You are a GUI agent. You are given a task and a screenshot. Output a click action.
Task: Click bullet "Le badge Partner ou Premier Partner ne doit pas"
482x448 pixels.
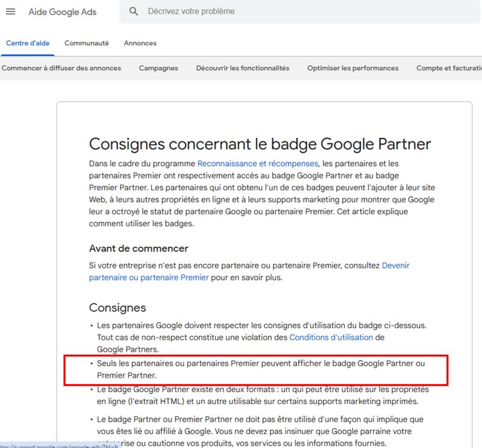pos(260,431)
